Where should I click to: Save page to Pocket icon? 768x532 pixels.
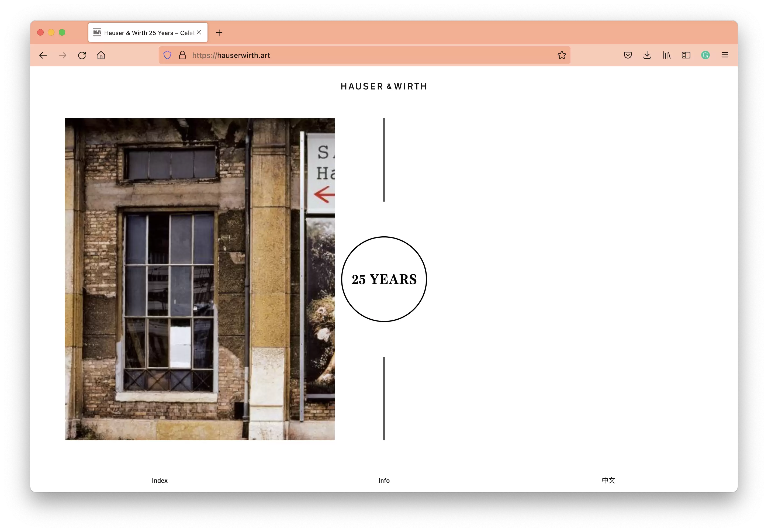point(628,55)
